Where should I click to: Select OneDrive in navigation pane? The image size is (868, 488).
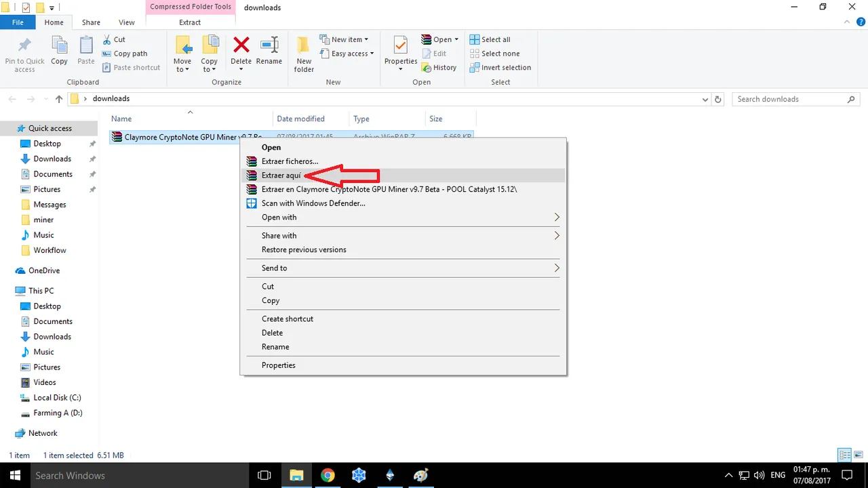[x=43, y=270]
